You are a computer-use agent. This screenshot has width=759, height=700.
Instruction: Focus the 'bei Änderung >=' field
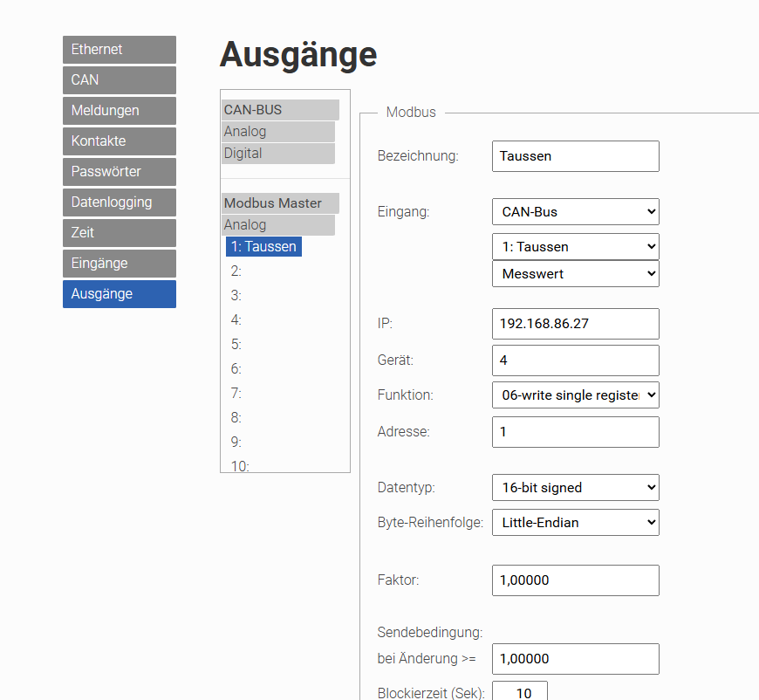click(x=575, y=659)
